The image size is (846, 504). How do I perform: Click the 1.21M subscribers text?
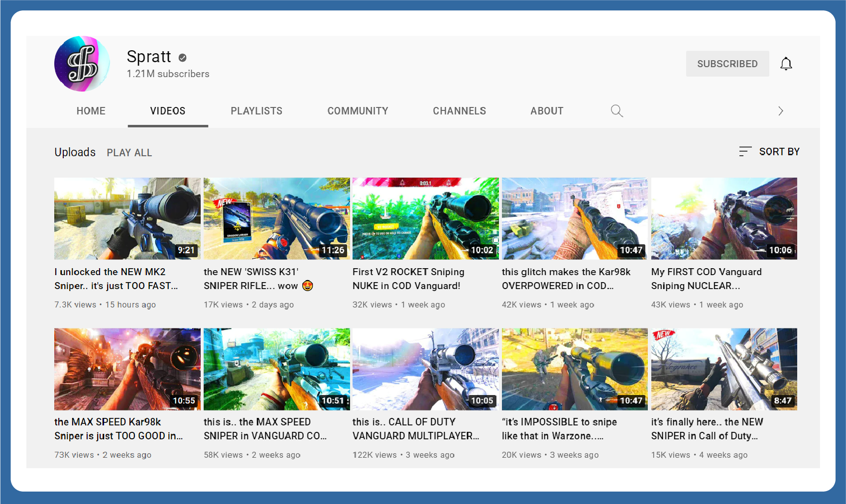168,74
